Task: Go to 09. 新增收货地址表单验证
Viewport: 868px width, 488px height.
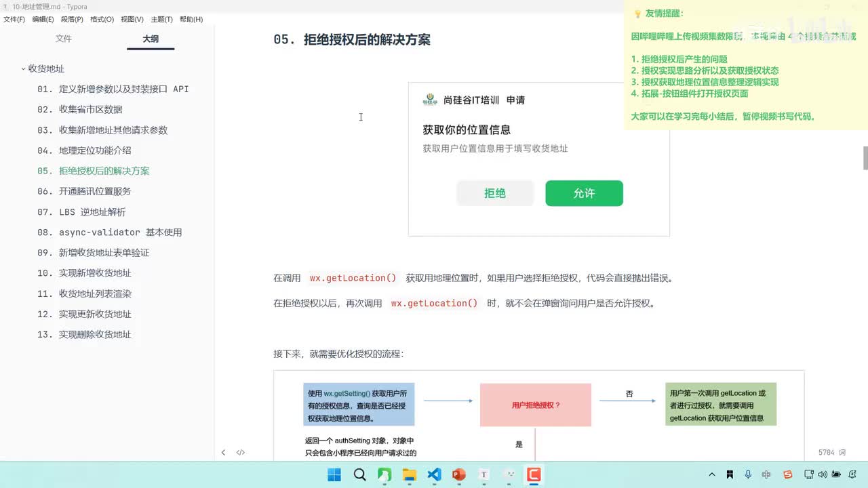Action: (x=94, y=252)
